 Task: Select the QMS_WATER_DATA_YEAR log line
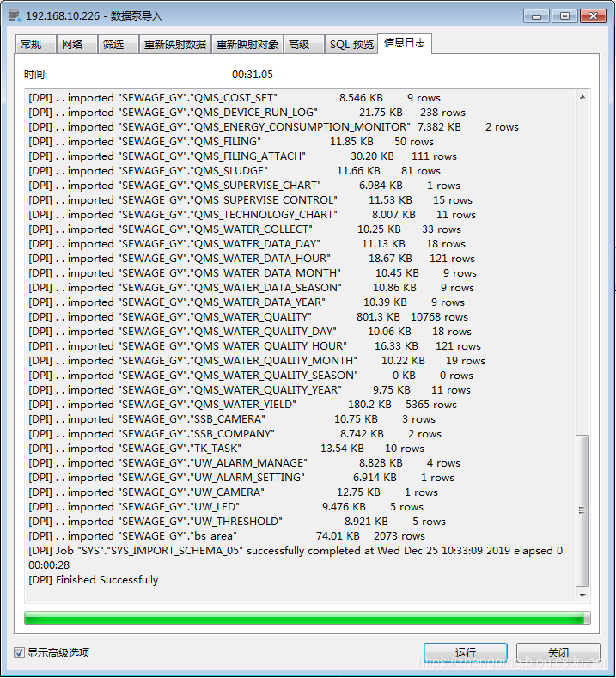[247, 302]
